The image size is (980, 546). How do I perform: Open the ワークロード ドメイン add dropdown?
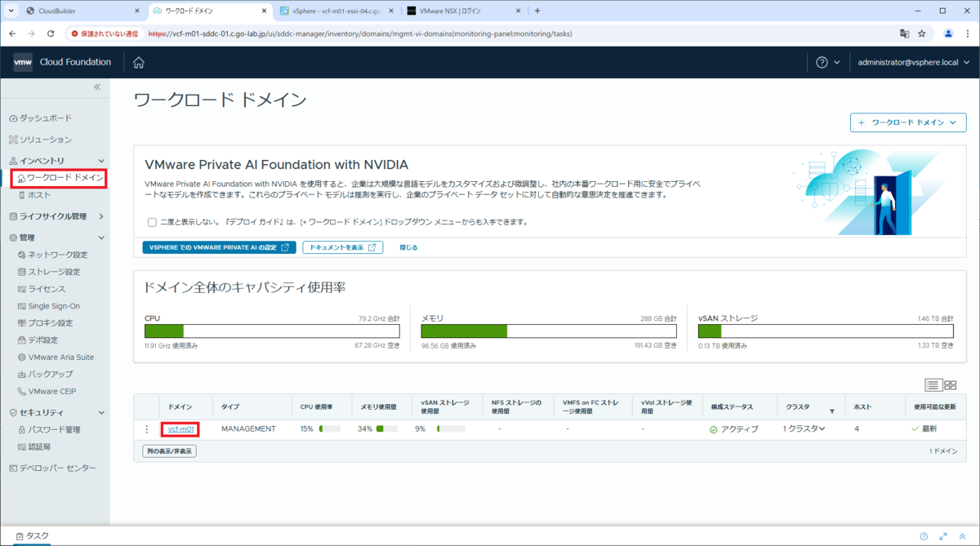coord(908,122)
